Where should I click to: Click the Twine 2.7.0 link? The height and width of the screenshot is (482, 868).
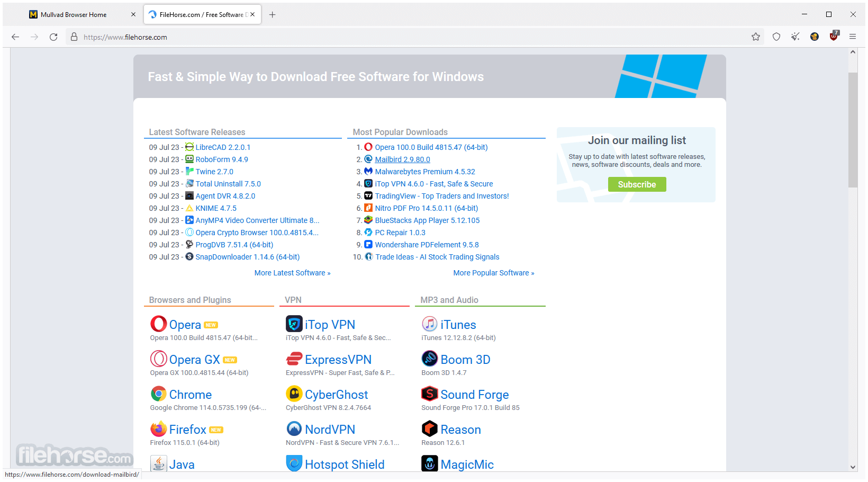click(214, 172)
